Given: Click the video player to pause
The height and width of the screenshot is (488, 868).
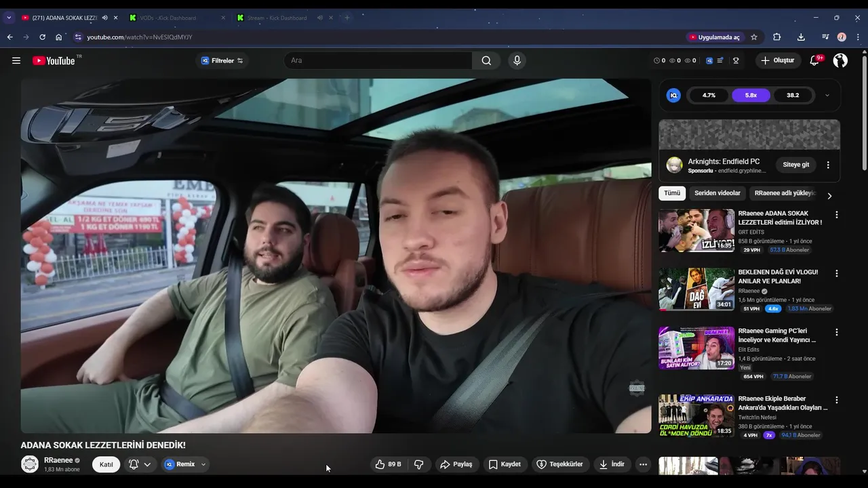Looking at the screenshot, I should pyautogui.click(x=336, y=256).
